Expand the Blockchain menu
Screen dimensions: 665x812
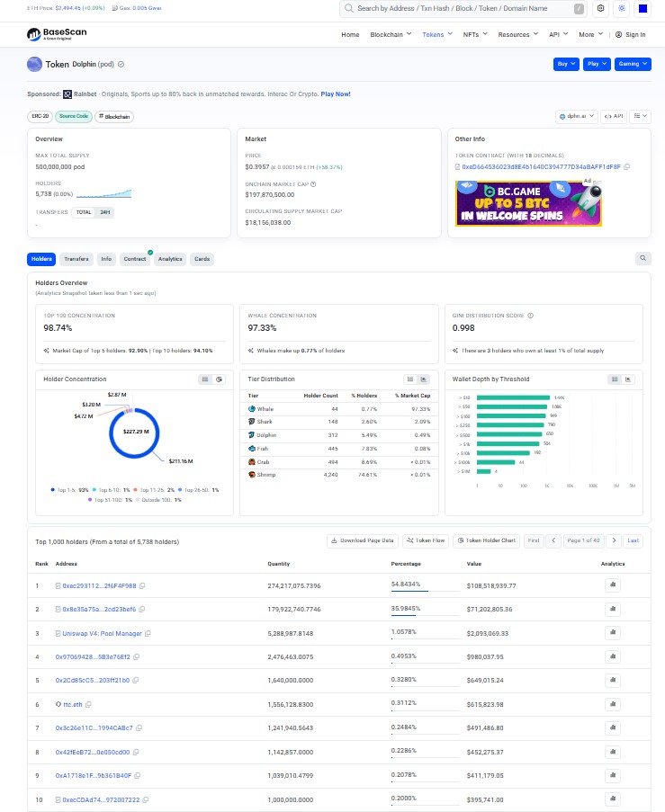point(391,35)
